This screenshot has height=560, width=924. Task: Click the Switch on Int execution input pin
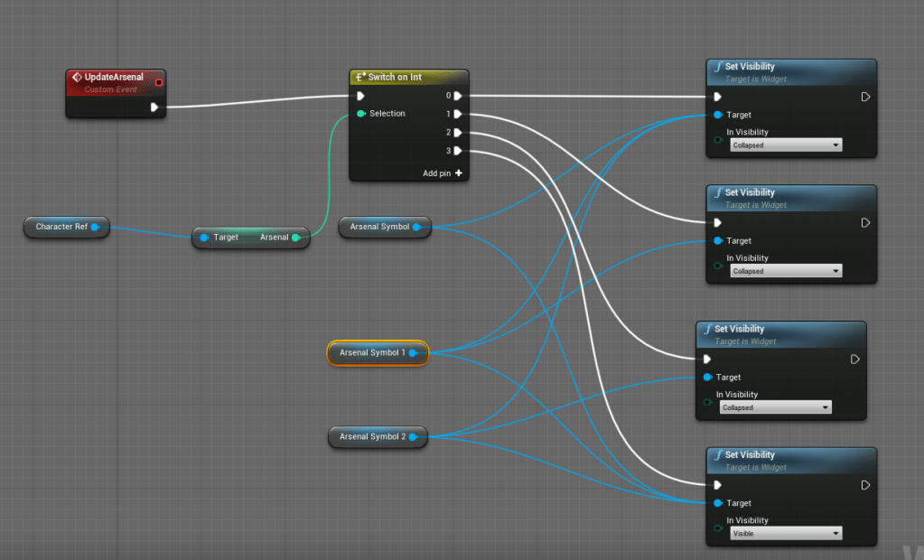tap(361, 96)
